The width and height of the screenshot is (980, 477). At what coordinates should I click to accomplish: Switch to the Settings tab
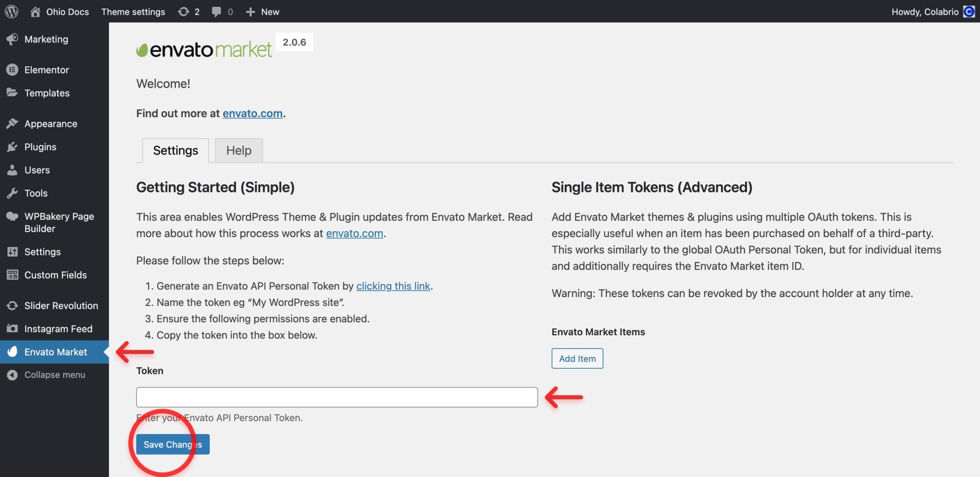pyautogui.click(x=176, y=150)
